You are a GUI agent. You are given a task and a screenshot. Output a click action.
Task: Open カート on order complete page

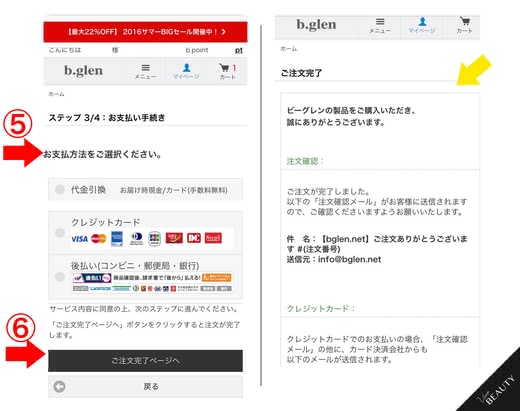(x=465, y=25)
